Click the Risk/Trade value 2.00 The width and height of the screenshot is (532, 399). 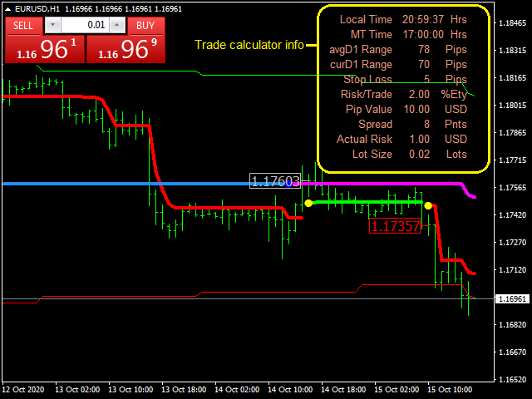(419, 94)
